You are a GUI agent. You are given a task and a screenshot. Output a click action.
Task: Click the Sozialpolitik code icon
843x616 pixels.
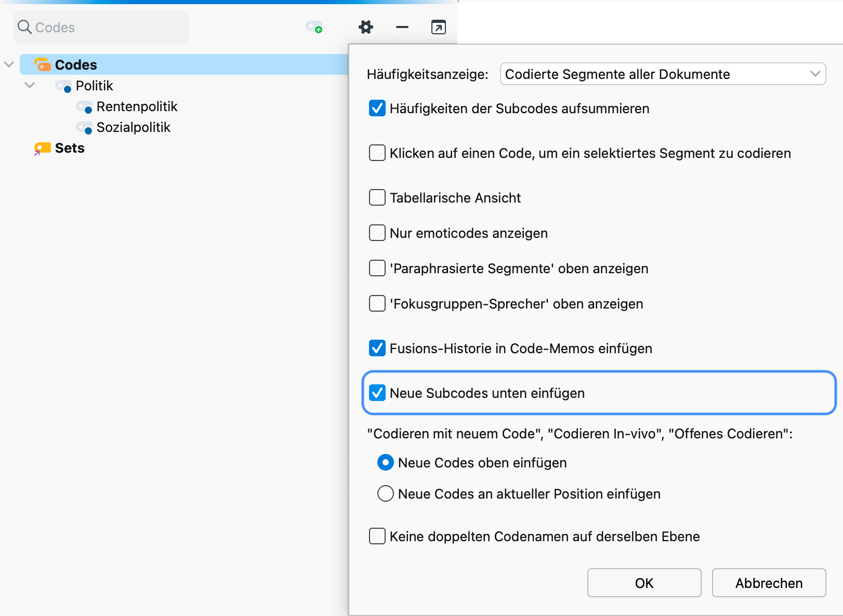tap(84, 128)
